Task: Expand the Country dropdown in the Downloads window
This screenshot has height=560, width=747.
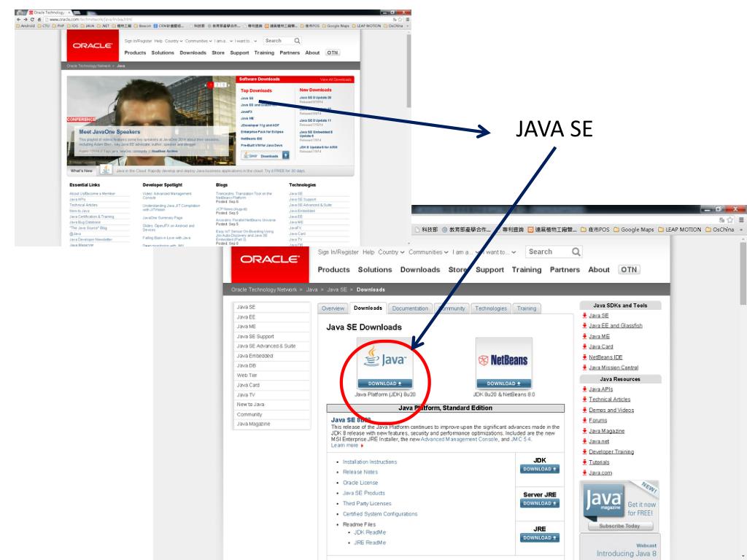Action: (x=391, y=252)
